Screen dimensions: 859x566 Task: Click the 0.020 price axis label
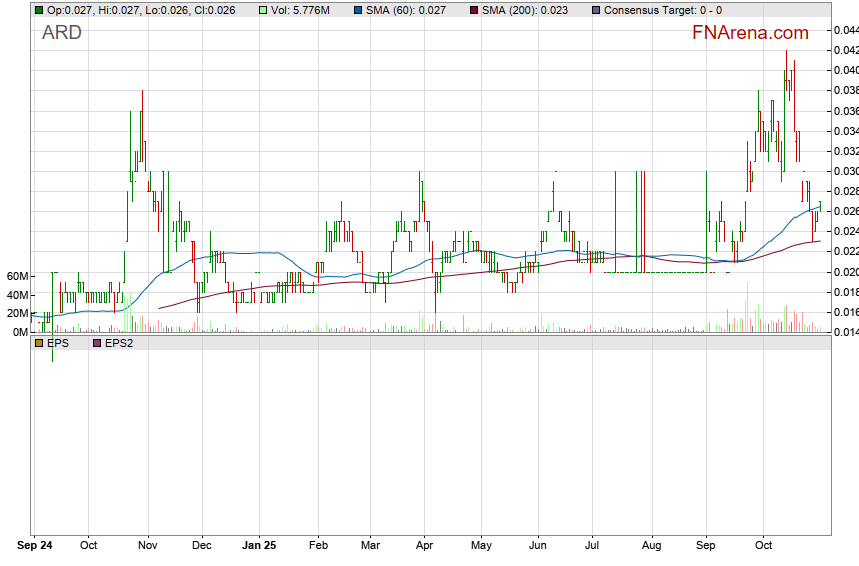tap(845, 272)
